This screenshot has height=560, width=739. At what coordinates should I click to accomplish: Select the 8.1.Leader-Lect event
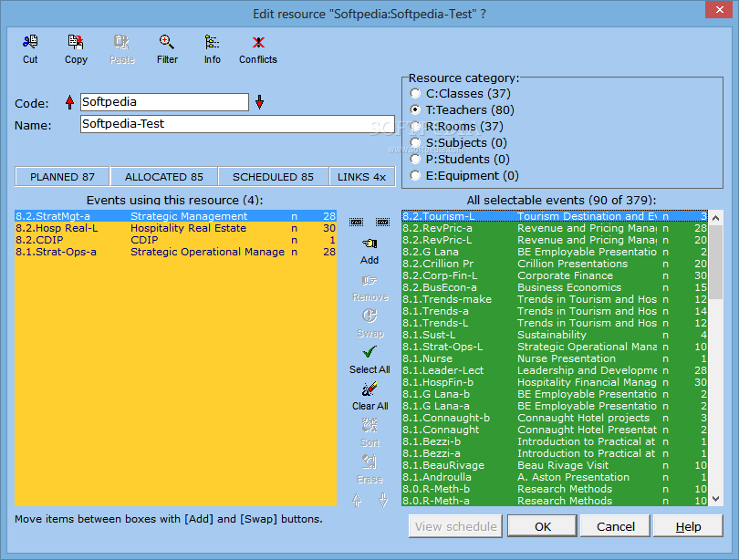point(555,370)
